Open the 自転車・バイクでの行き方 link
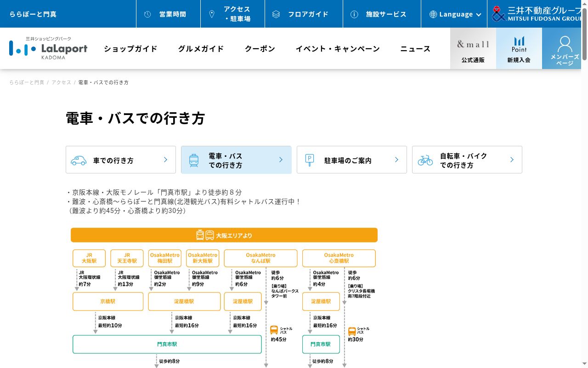The height and width of the screenshot is (368, 588). (467, 160)
